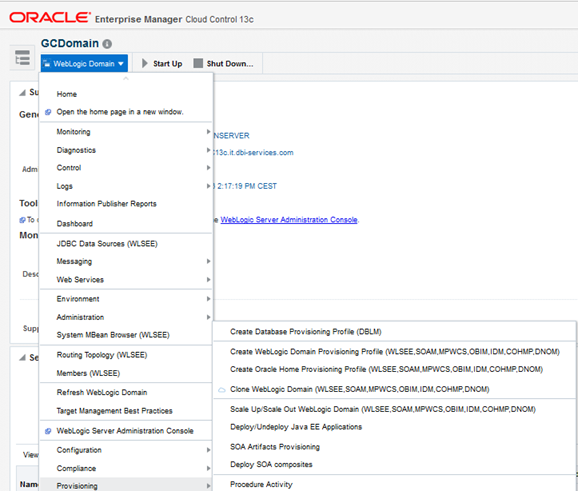Expand the Web Services submenu
The height and width of the screenshot is (491, 578).
(x=126, y=279)
